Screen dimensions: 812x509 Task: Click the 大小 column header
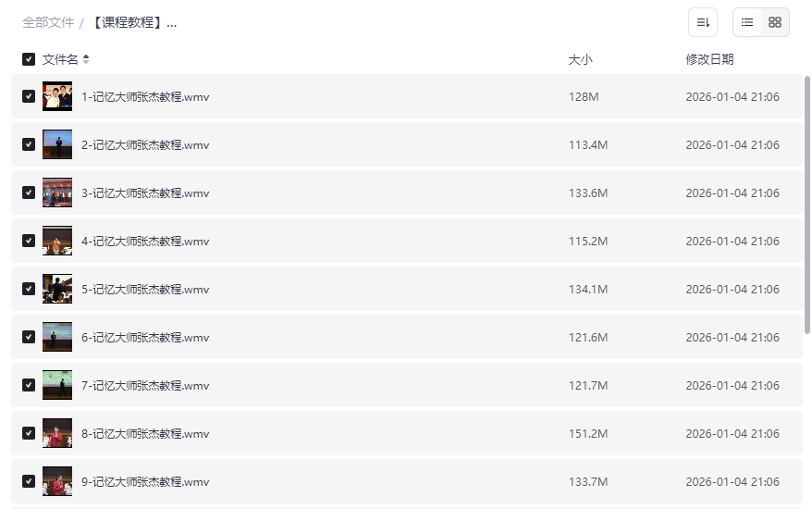pyautogui.click(x=580, y=59)
